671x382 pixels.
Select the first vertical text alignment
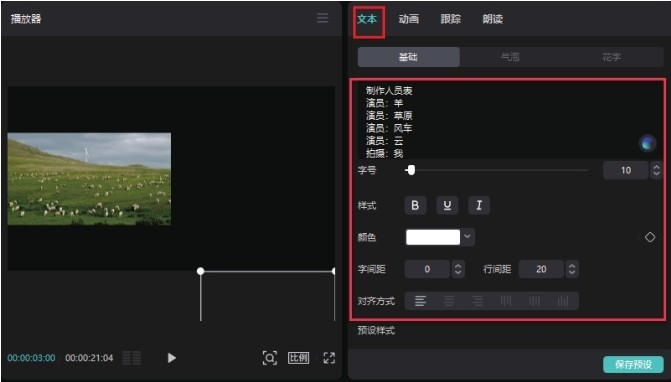506,301
